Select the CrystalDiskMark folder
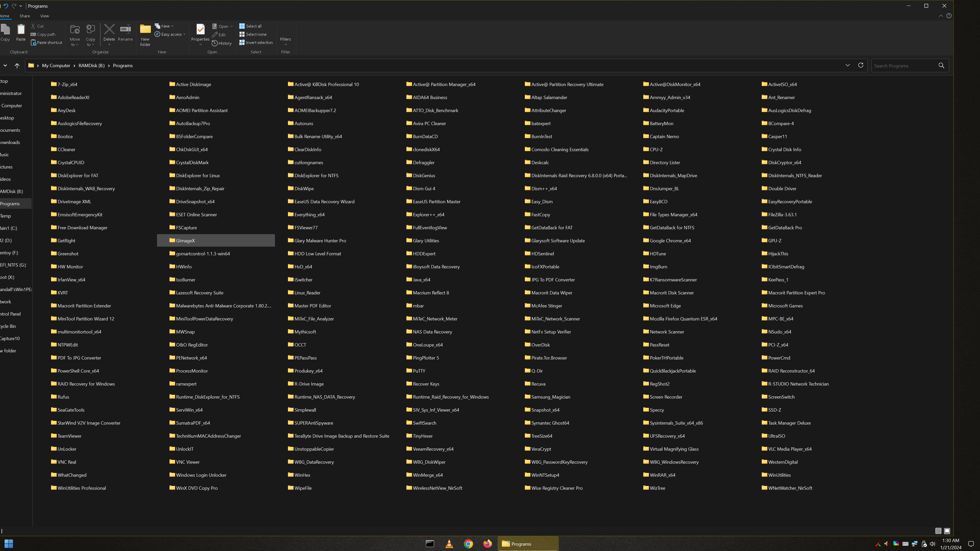 189,162
